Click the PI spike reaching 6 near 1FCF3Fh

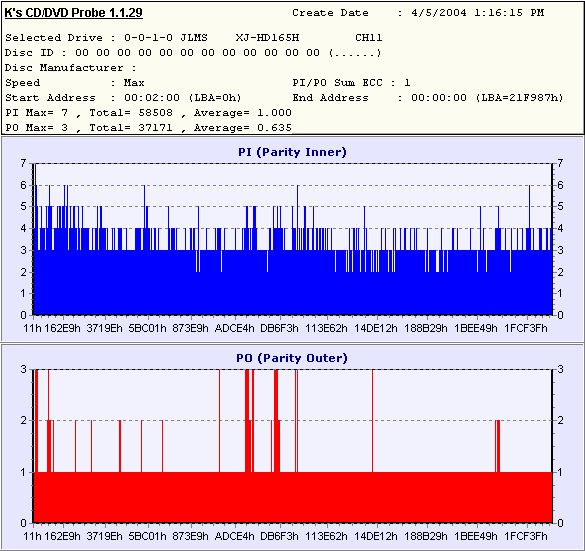coord(529,206)
